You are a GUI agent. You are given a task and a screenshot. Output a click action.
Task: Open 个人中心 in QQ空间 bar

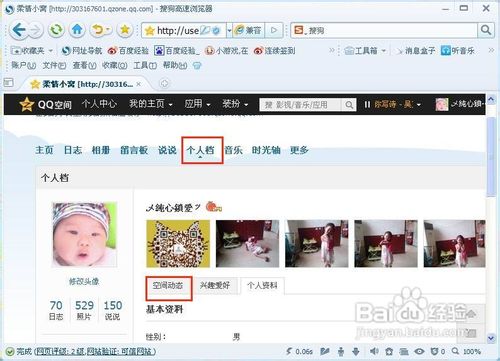click(99, 104)
